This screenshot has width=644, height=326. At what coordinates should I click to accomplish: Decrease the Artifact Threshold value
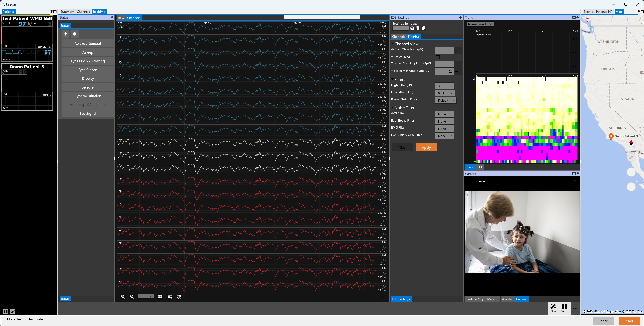pyautogui.click(x=456, y=50)
